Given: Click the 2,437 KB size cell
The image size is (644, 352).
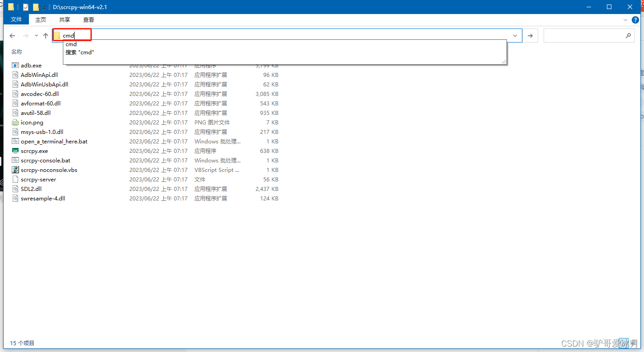Looking at the screenshot, I should (x=267, y=189).
